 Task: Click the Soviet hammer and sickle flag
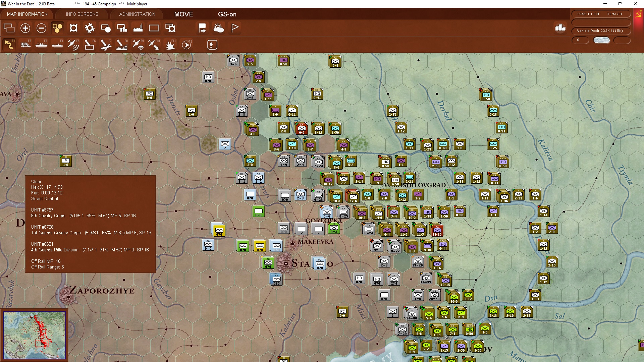(638, 15)
